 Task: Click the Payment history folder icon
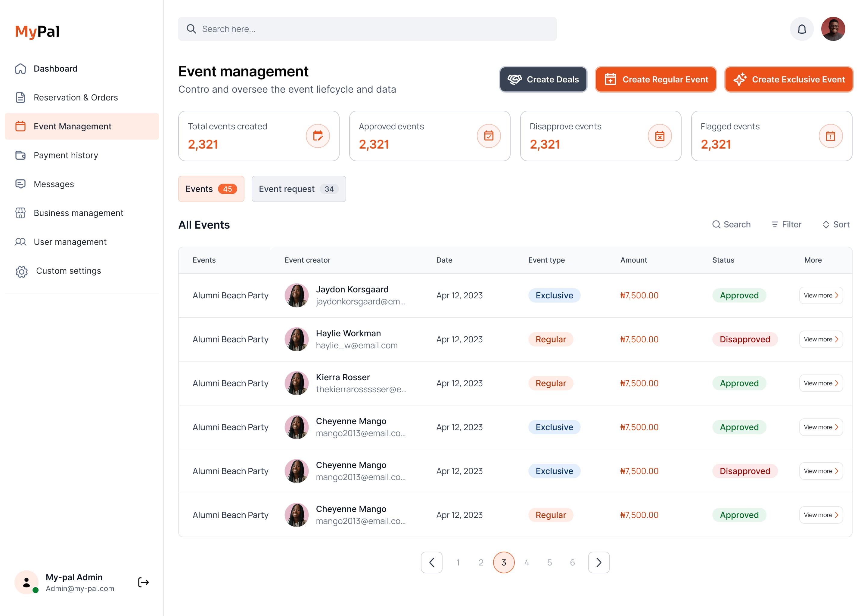[x=21, y=155]
